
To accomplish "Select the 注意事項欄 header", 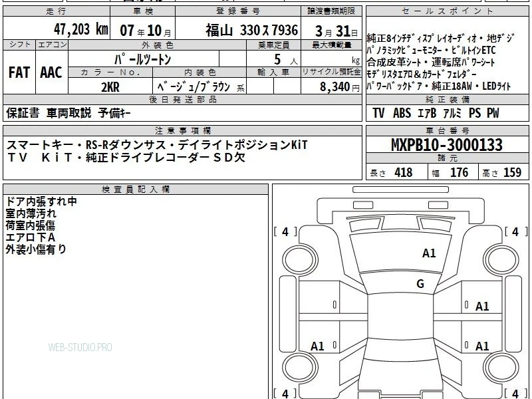I will pos(182,130).
